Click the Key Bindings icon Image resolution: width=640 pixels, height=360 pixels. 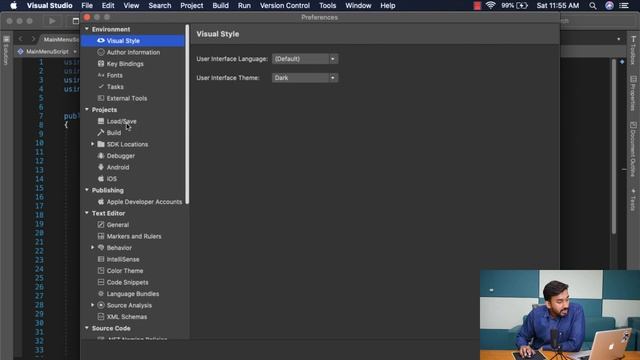[101, 63]
